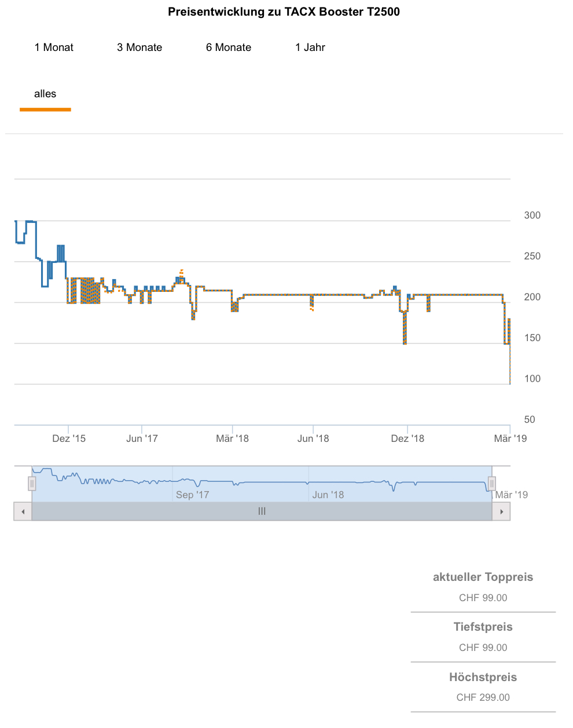
Task: Select the 3 Monate time range
Action: coord(139,47)
